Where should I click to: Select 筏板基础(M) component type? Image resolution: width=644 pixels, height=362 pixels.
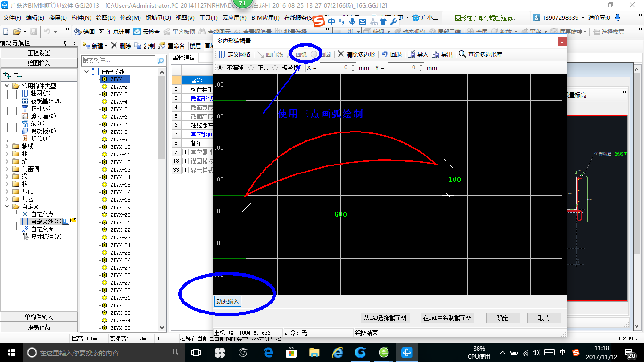click(41, 101)
